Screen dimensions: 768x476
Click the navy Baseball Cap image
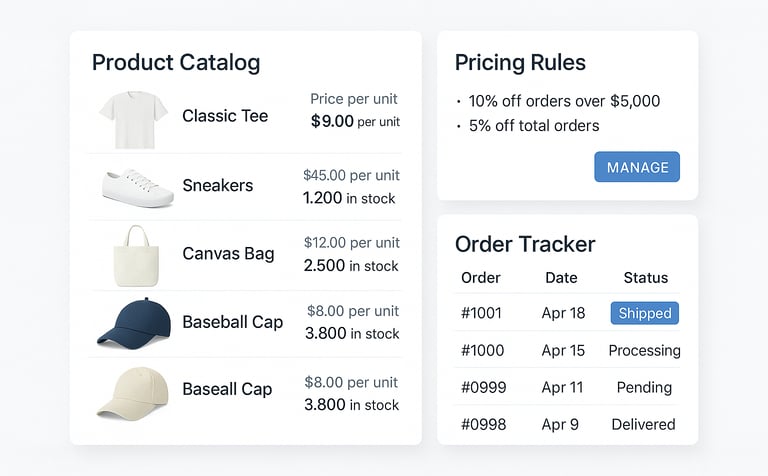[133, 322]
